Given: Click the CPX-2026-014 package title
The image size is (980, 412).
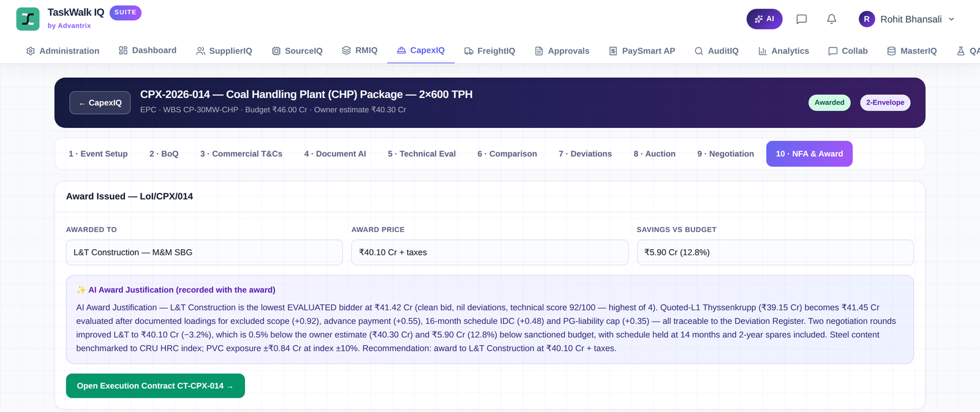Looking at the screenshot, I should [x=306, y=94].
